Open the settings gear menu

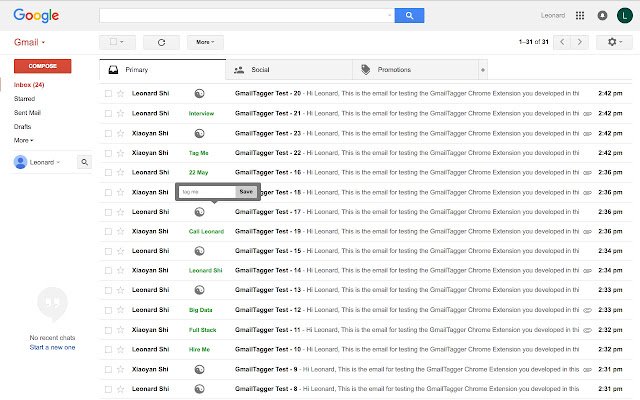coord(614,42)
